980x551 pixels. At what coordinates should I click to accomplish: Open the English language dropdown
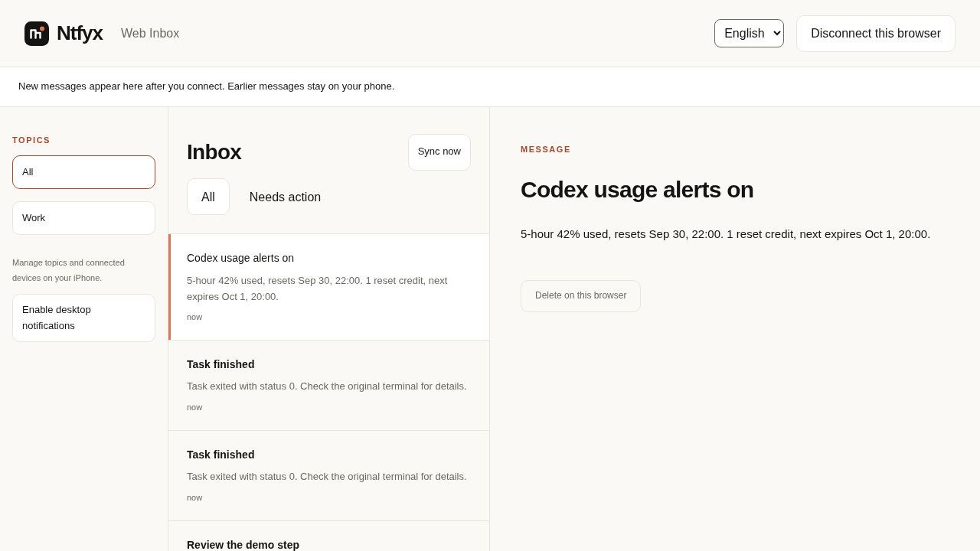749,34
